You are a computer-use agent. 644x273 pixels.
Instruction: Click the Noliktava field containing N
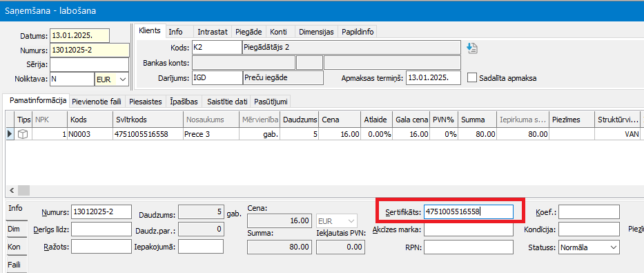point(72,79)
